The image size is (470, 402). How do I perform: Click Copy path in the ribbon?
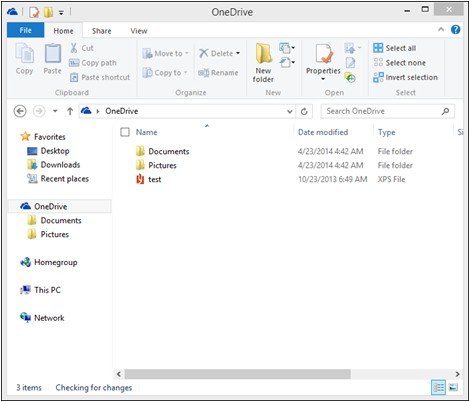click(x=93, y=63)
